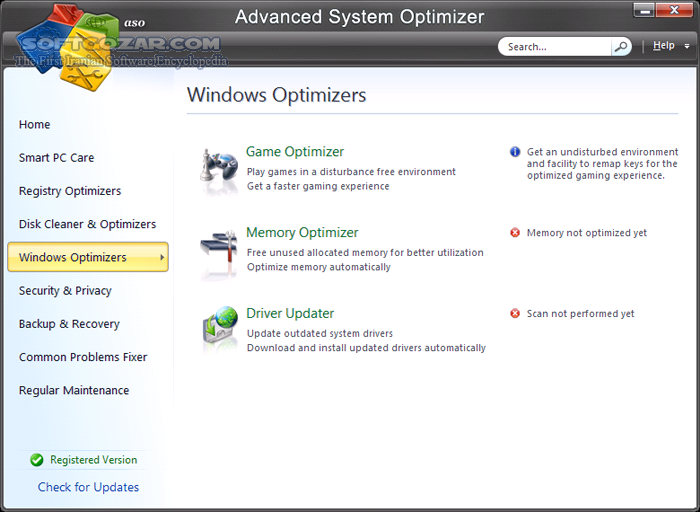Click red error icon next to Scan not performed

[515, 313]
